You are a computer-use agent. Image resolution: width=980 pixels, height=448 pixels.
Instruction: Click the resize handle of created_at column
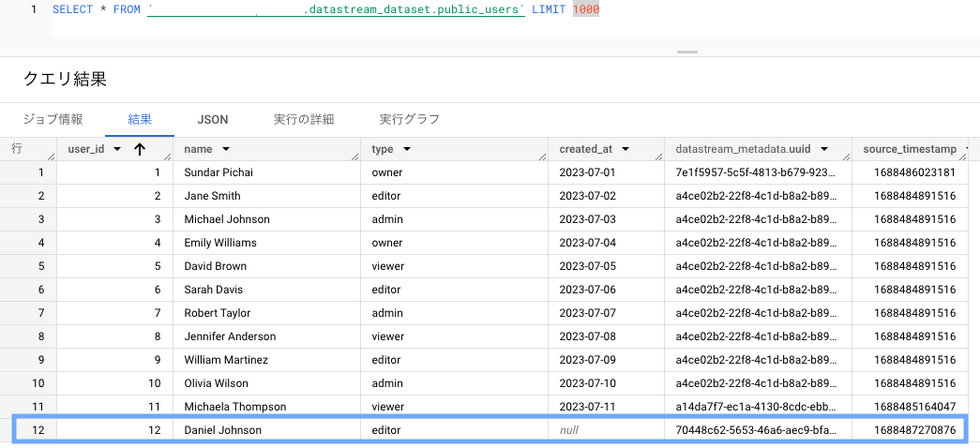658,157
